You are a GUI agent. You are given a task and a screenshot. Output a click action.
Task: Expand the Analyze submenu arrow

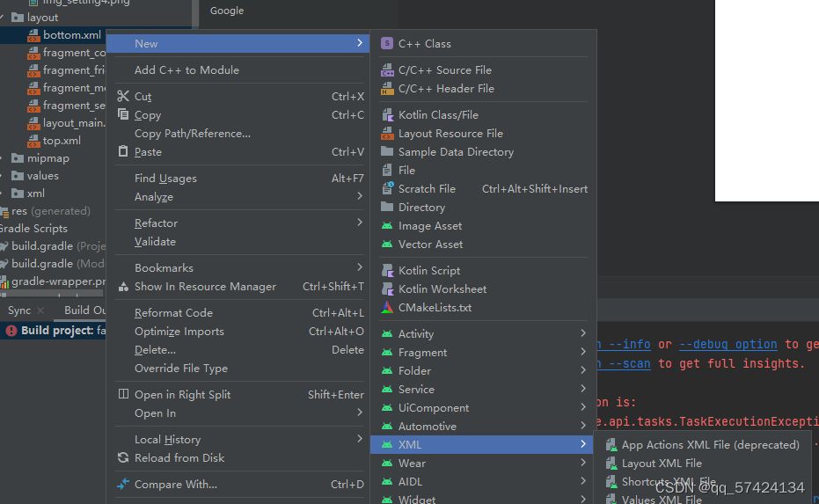[x=360, y=196]
